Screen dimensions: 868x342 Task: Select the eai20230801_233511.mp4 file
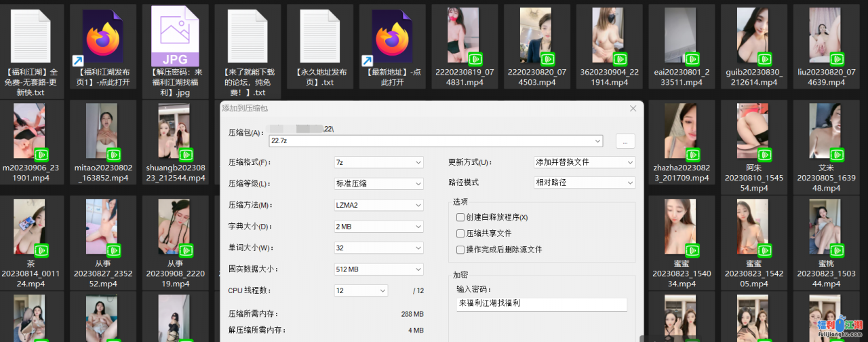coord(680,37)
